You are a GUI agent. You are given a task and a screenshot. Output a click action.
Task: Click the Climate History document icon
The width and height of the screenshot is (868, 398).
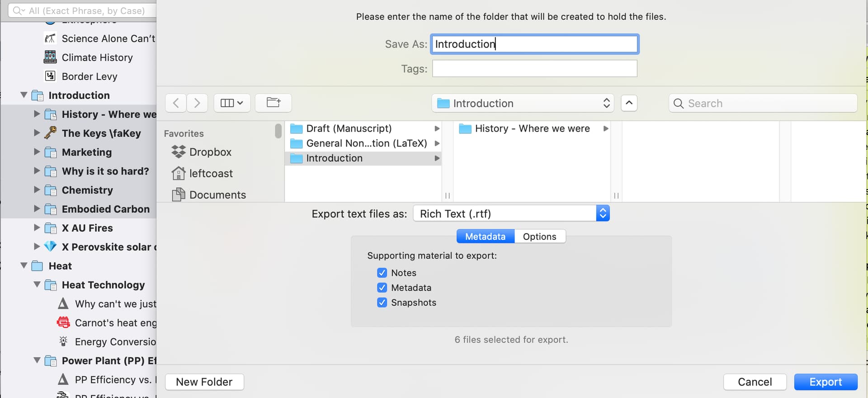(50, 57)
